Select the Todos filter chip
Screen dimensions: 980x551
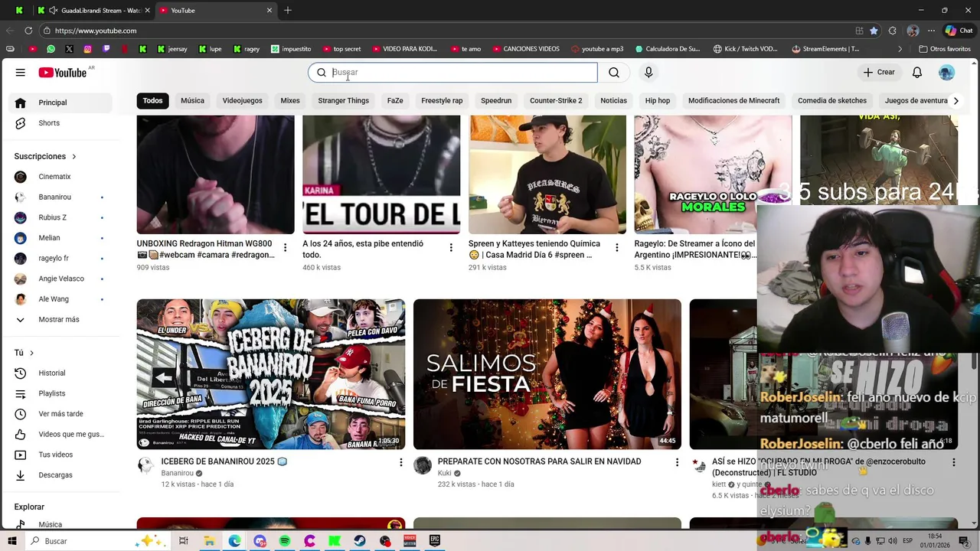(152, 100)
